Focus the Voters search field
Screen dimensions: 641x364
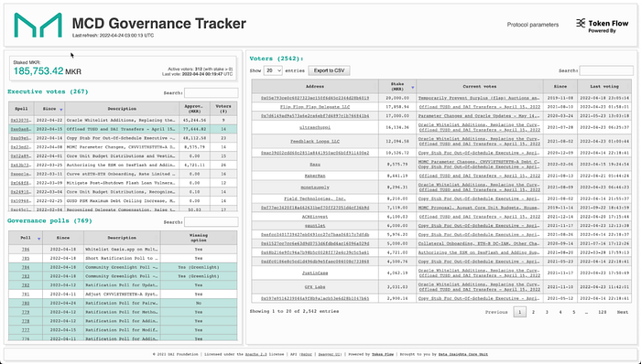(606, 70)
